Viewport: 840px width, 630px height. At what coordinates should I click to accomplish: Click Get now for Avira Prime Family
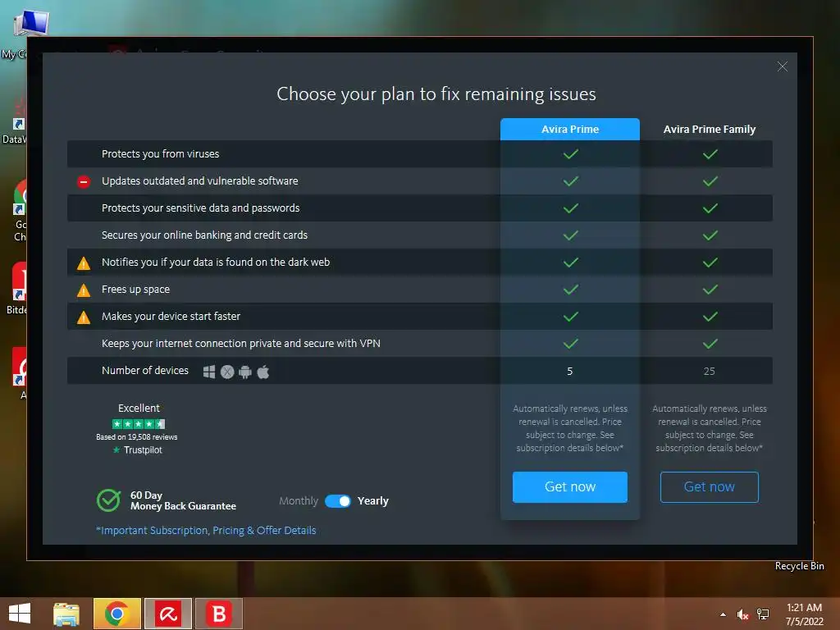click(710, 487)
